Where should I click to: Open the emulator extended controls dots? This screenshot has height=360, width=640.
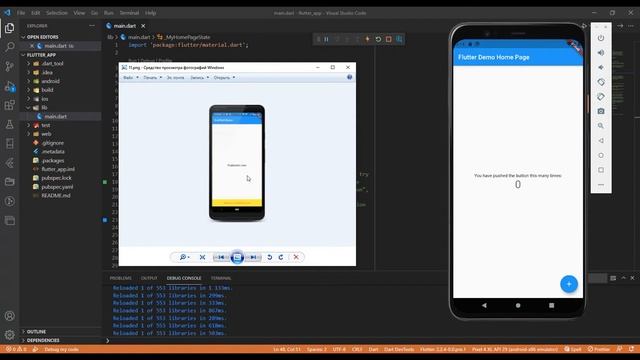[x=601, y=184]
